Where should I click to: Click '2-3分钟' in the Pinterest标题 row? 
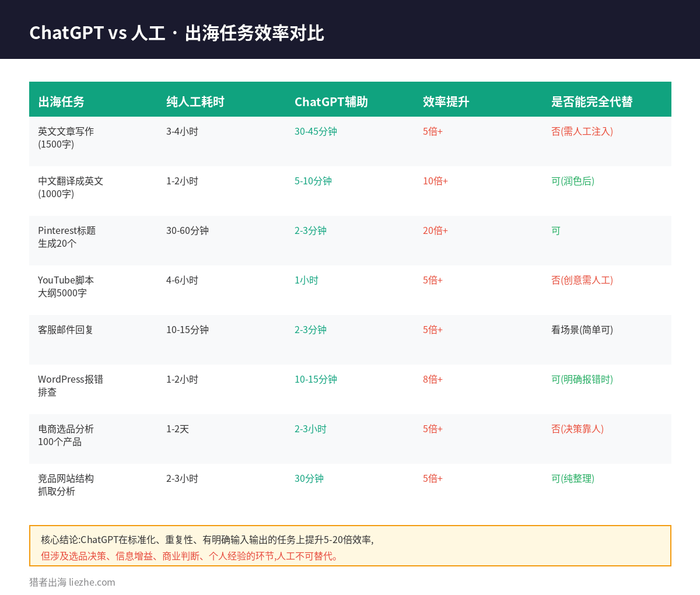click(310, 230)
